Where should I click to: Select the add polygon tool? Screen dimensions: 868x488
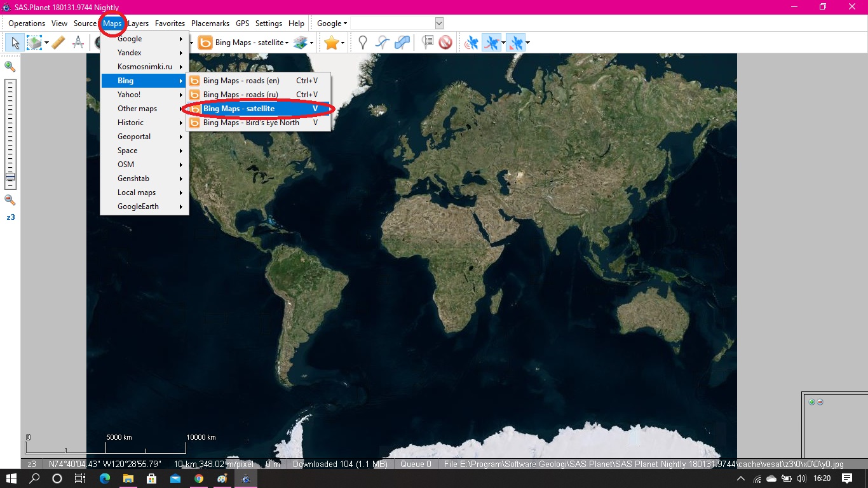pos(402,43)
